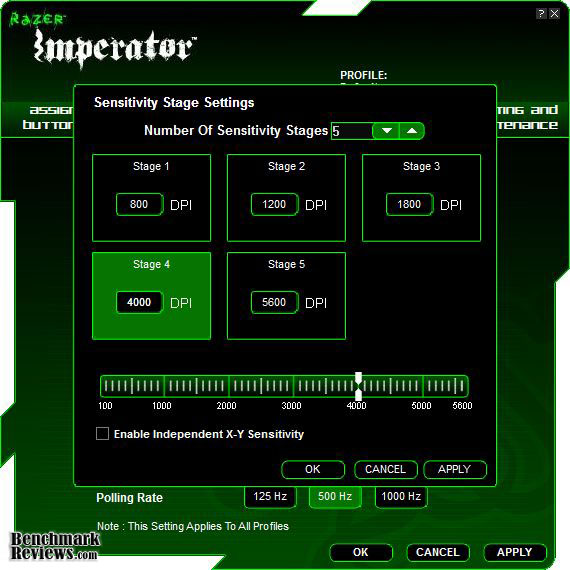Click the DPI slider track near 5000
This screenshot has width=570, height=570.
click(x=423, y=386)
